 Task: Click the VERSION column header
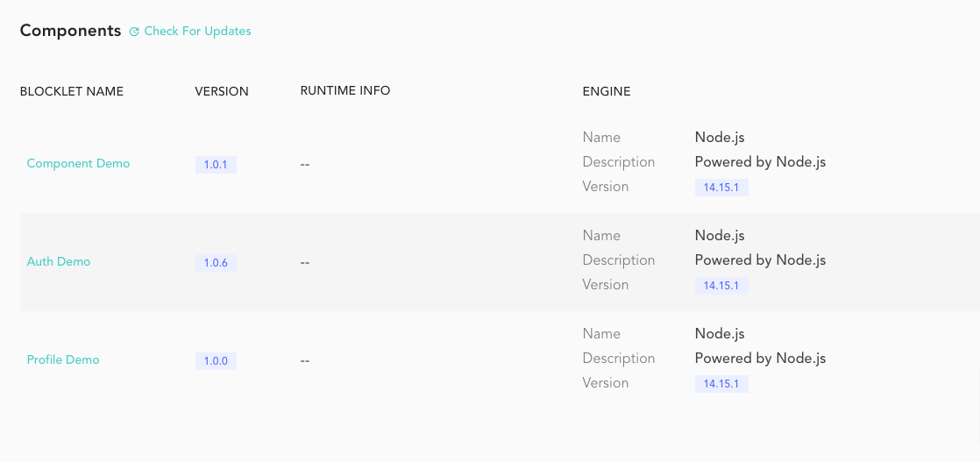click(x=222, y=91)
